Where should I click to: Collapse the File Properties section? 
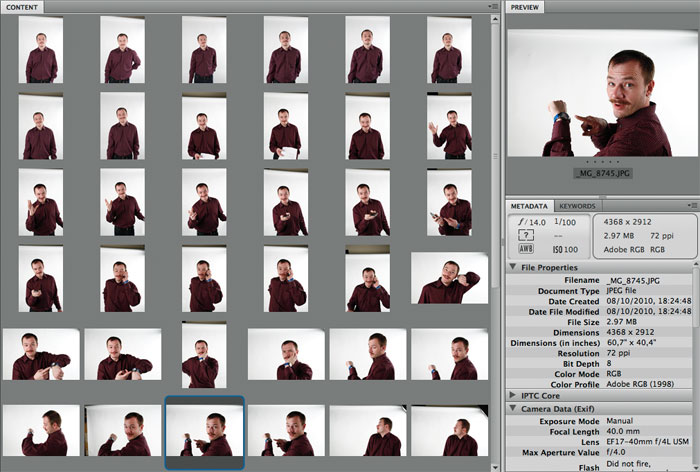click(512, 268)
